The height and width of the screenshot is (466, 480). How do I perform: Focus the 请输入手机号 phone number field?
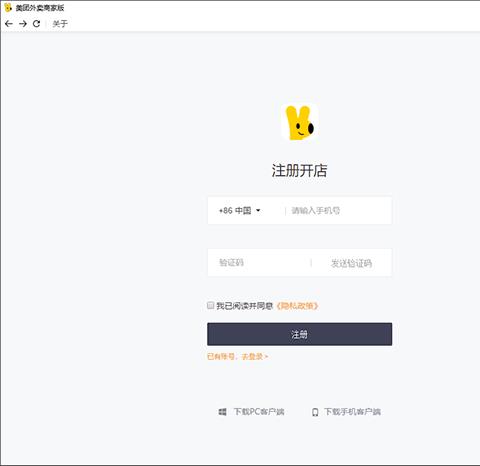click(x=338, y=211)
